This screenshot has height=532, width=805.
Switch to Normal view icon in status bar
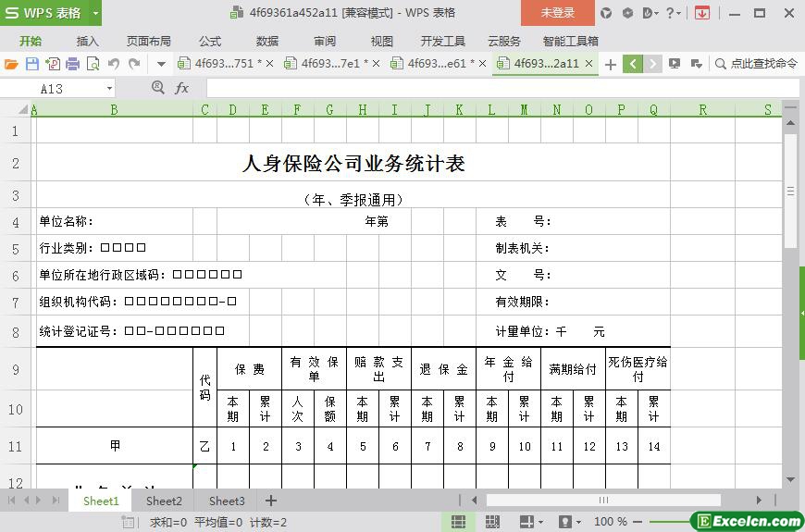(x=458, y=522)
